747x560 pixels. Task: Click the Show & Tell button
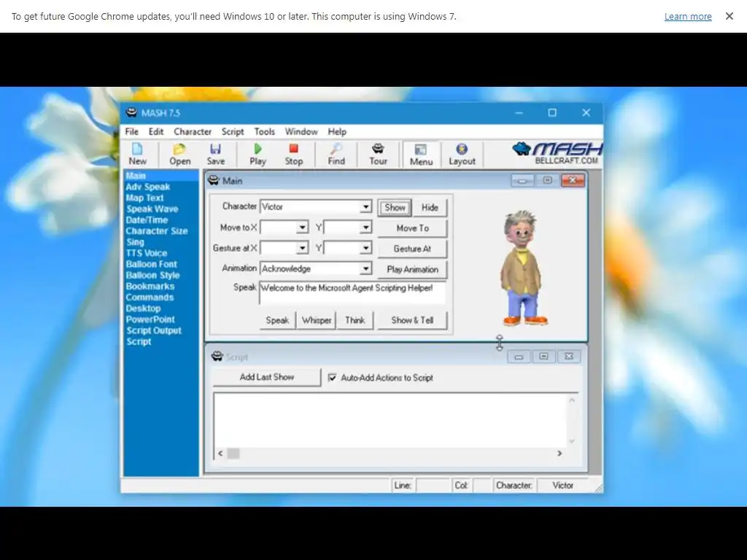(413, 321)
